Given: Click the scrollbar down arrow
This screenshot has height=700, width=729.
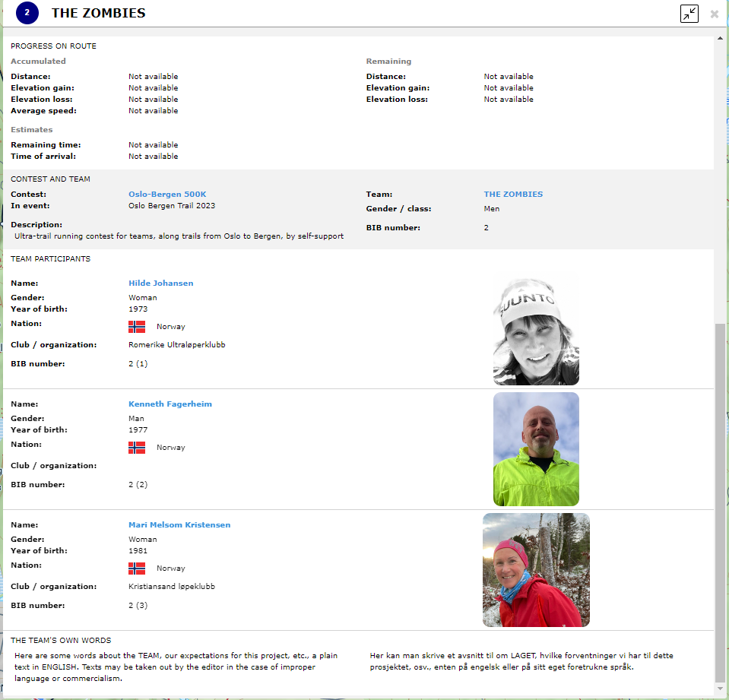Looking at the screenshot, I should tap(720, 689).
